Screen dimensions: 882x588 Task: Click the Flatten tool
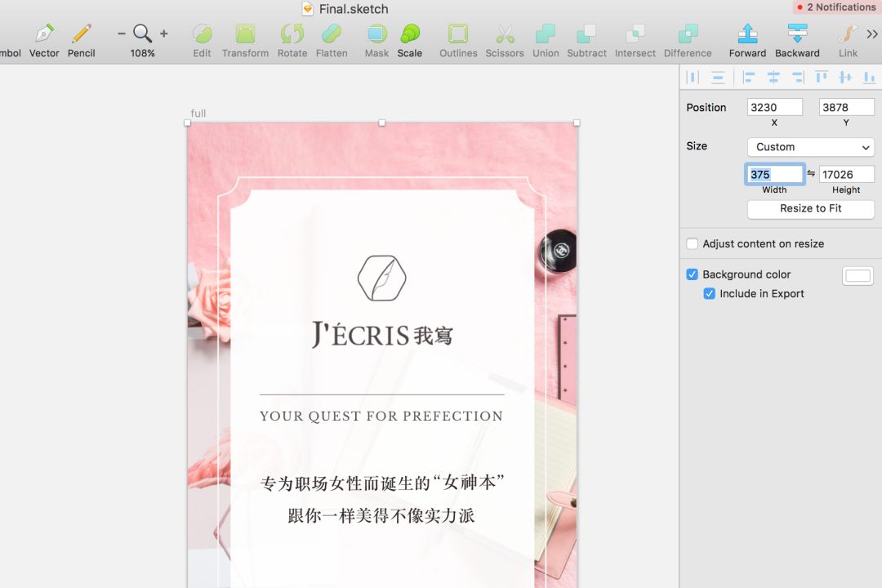[332, 40]
